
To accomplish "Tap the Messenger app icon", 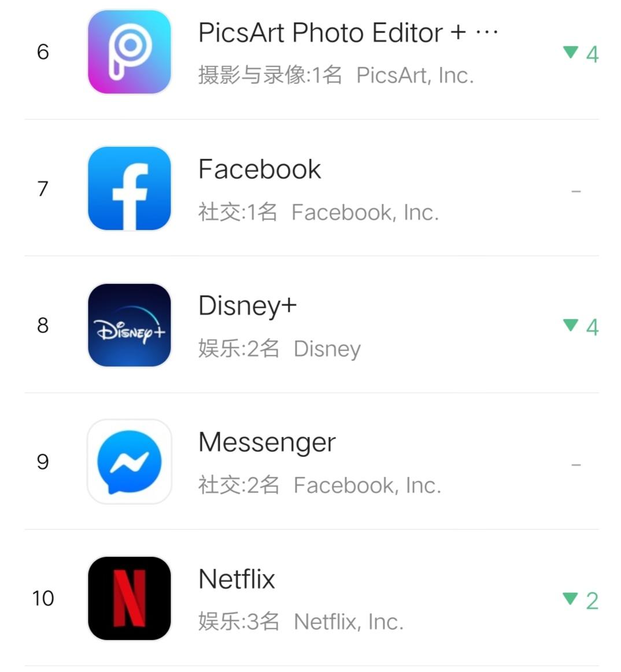I will tap(130, 461).
